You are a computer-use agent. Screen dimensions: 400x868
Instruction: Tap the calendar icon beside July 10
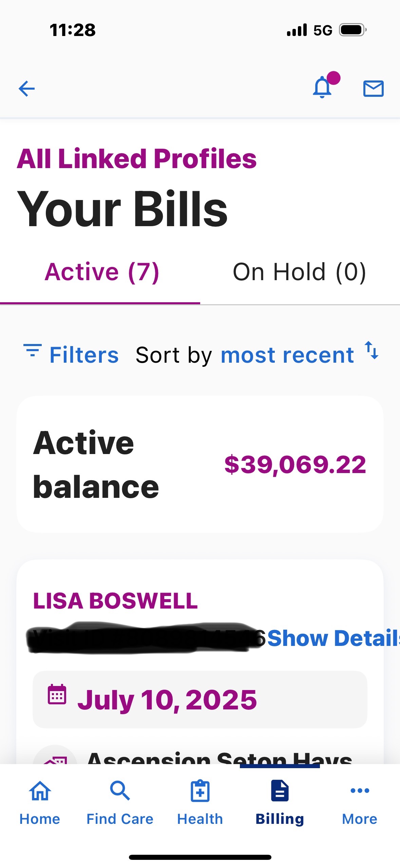[57, 694]
